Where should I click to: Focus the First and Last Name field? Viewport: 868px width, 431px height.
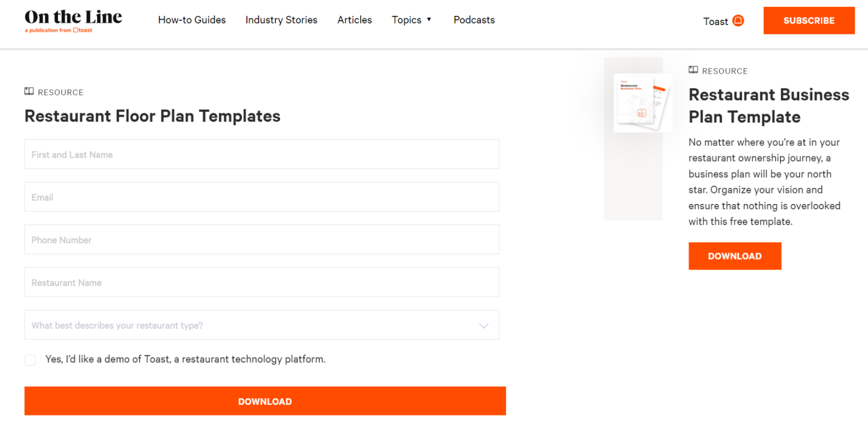point(262,154)
